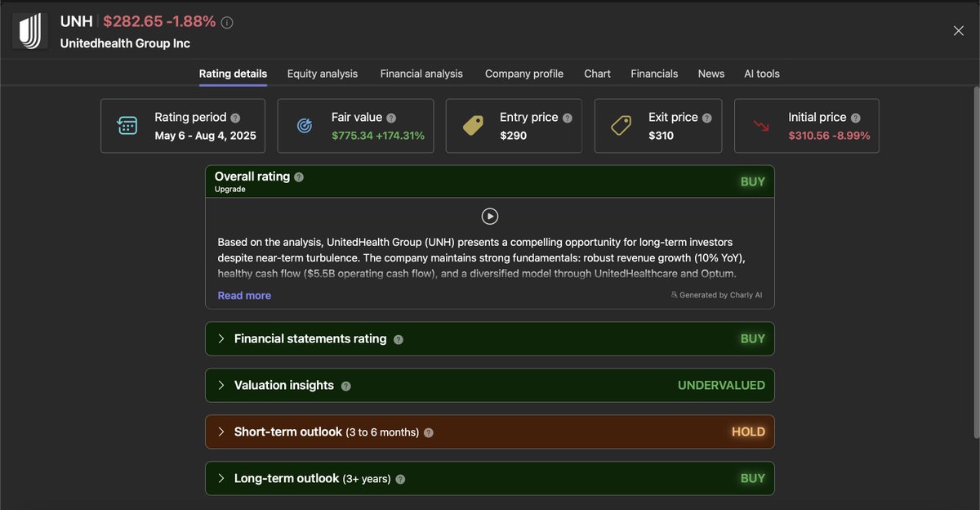Open help icon beside Initial price

click(x=855, y=118)
